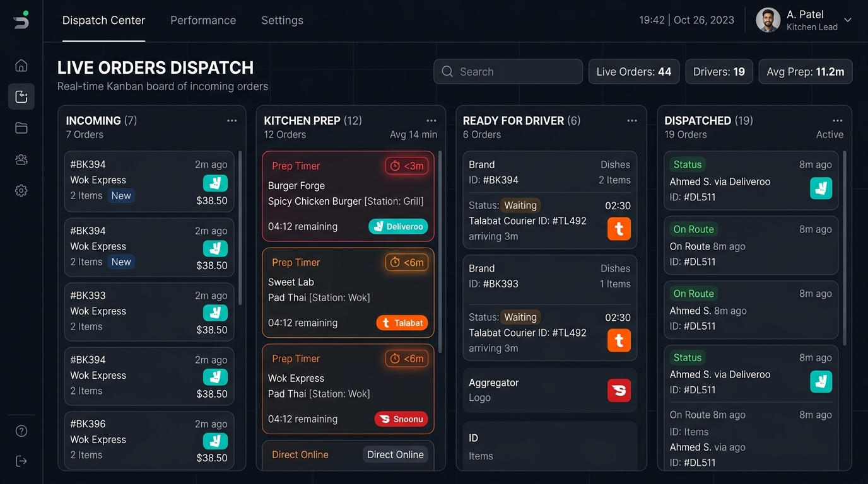This screenshot has height=484, width=868.
Task: Select the dispatch board icon in sidebar
Action: tap(21, 96)
